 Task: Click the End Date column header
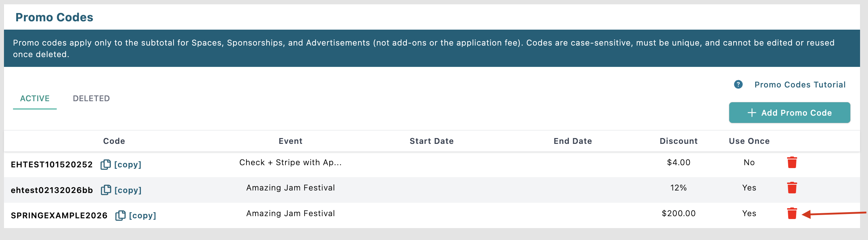click(572, 141)
